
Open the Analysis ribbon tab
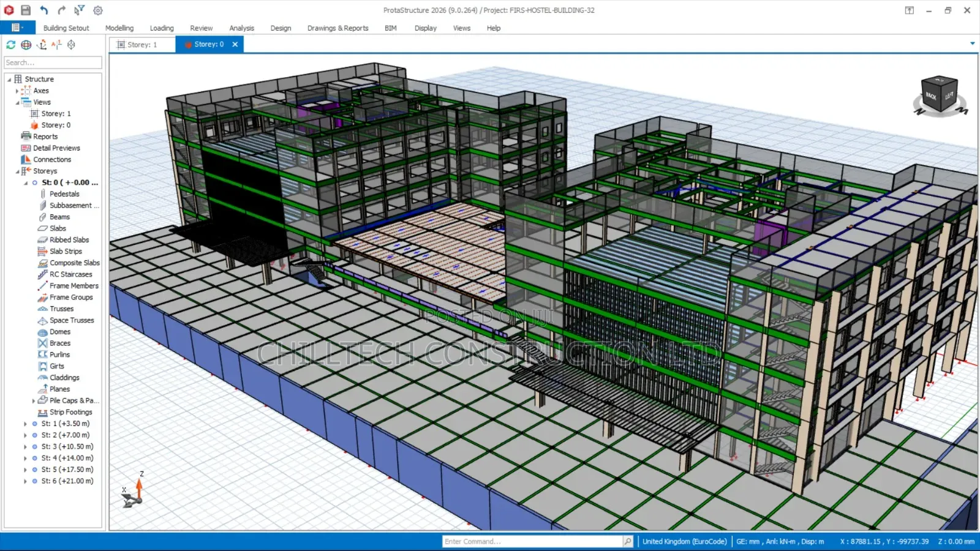[242, 28]
